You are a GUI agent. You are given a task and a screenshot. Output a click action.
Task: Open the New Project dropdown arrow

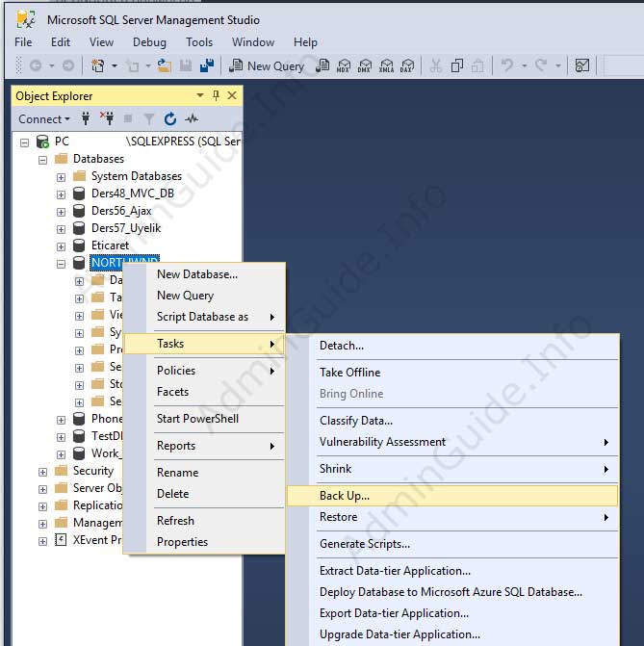pyautogui.click(x=115, y=65)
